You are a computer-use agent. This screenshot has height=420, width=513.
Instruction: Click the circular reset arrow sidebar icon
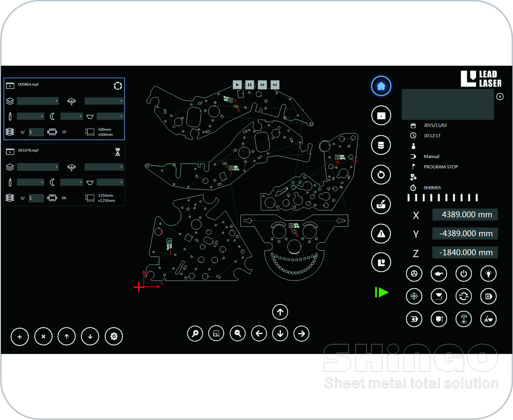pyautogui.click(x=381, y=175)
